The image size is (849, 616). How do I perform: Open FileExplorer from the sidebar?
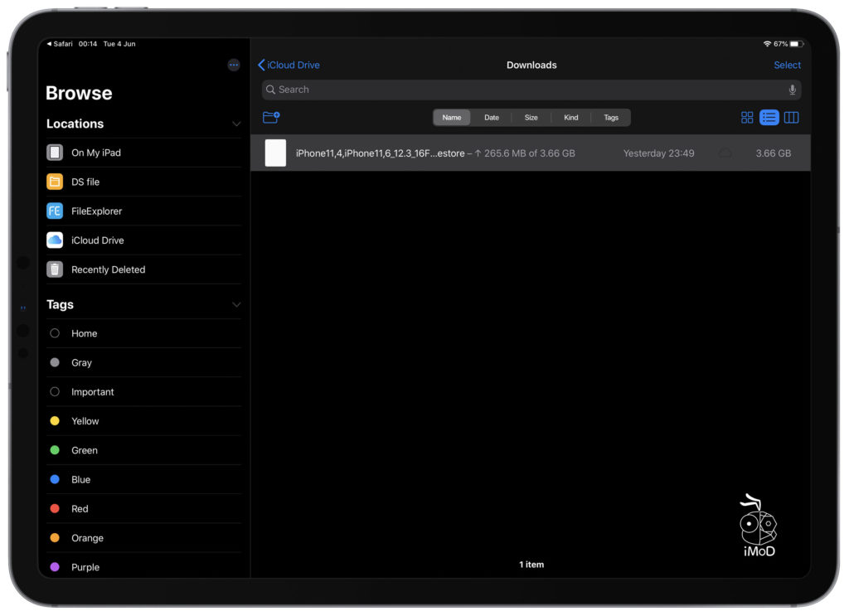tap(98, 211)
